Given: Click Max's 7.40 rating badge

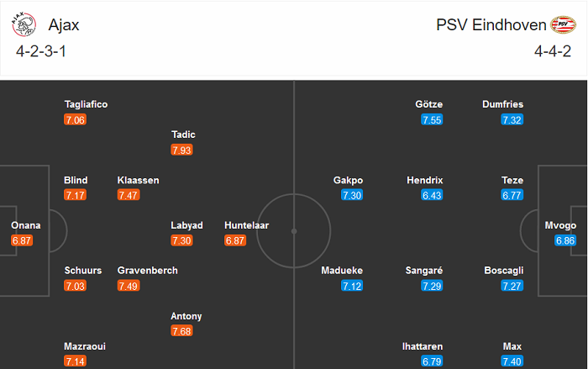Looking at the screenshot, I should pyautogui.click(x=512, y=361).
